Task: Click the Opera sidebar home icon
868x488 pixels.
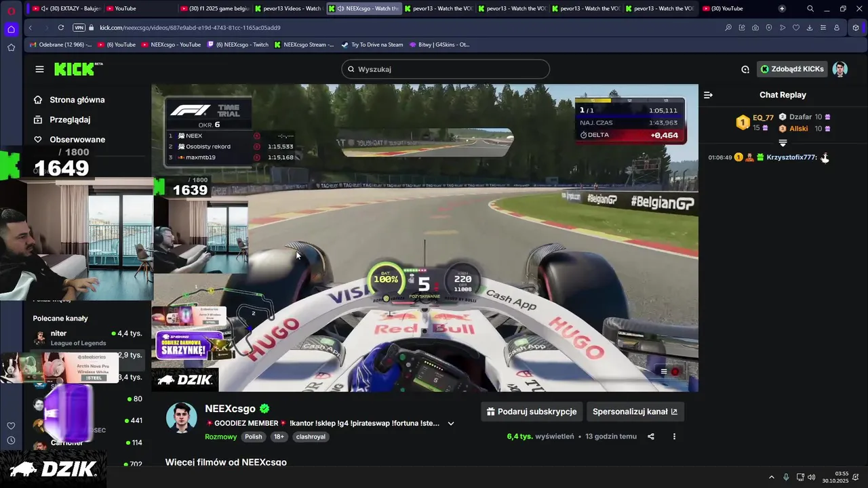Action: tap(11, 29)
